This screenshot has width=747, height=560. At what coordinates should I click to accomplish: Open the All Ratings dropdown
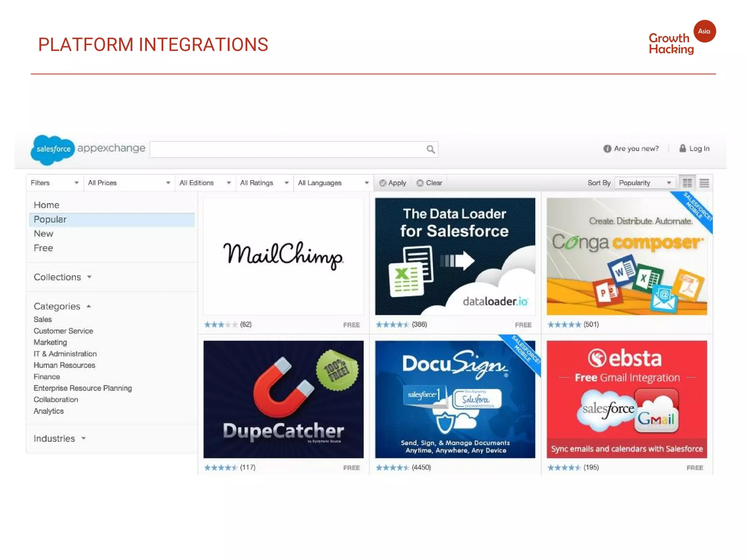[x=264, y=183]
